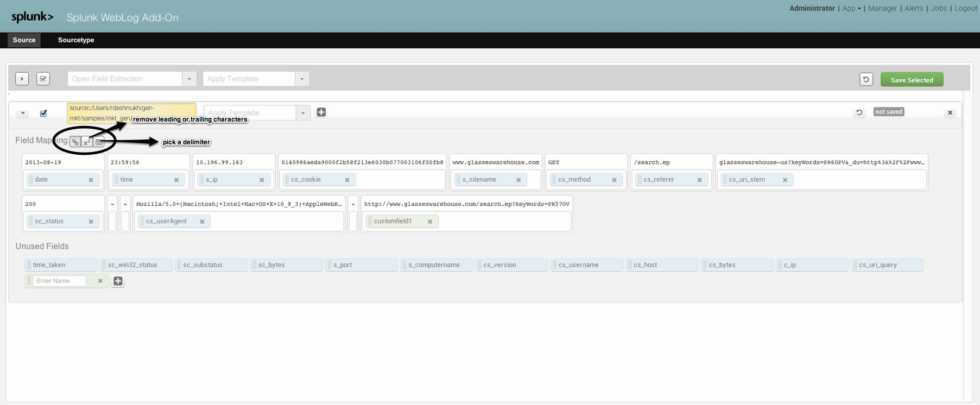This screenshot has width=980, height=405.
Task: Click the Splunk logo
Action: point(33,17)
